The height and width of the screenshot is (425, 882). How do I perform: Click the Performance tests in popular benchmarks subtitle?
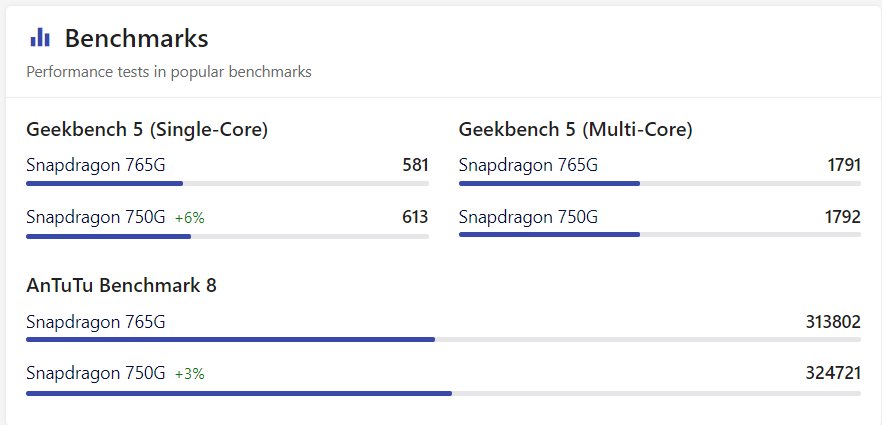[169, 73]
